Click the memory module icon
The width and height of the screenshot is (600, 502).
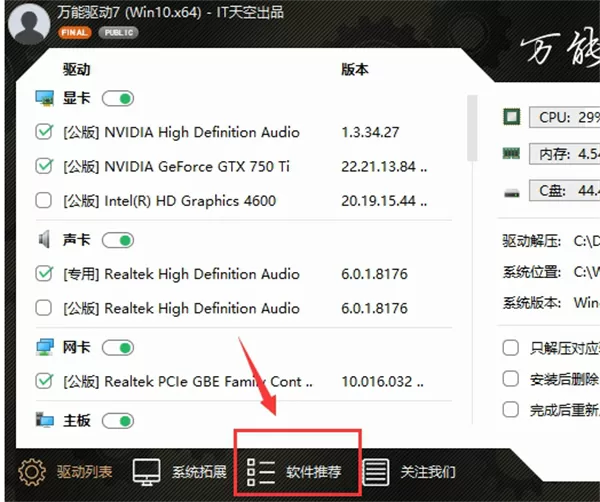tap(512, 154)
